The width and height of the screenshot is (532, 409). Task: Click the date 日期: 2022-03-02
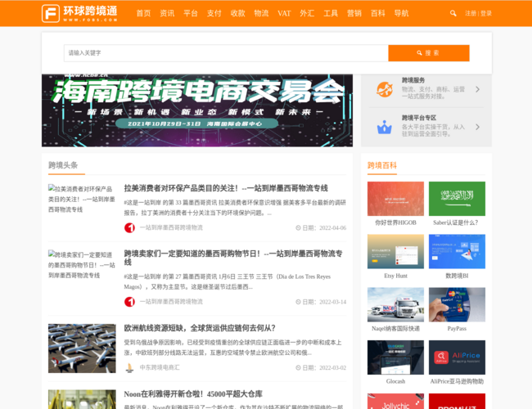pyautogui.click(x=321, y=367)
